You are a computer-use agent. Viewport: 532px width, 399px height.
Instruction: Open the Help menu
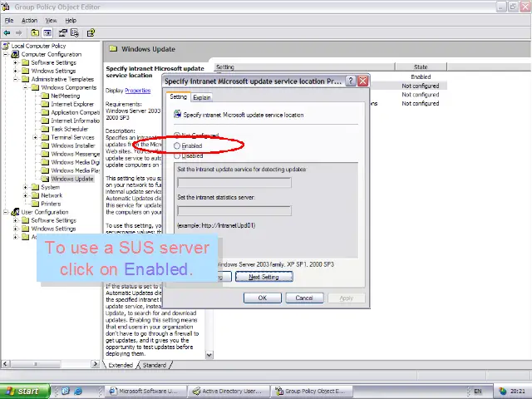[71, 20]
